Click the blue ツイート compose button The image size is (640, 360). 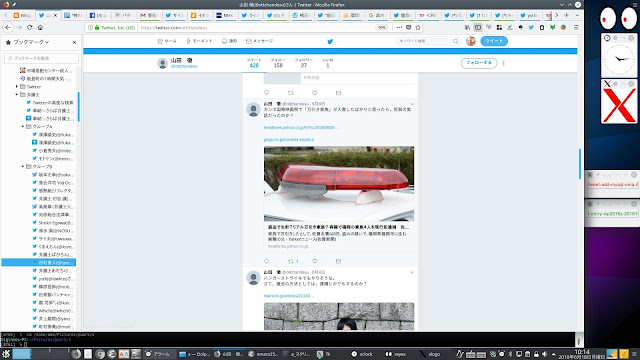pyautogui.click(x=494, y=41)
